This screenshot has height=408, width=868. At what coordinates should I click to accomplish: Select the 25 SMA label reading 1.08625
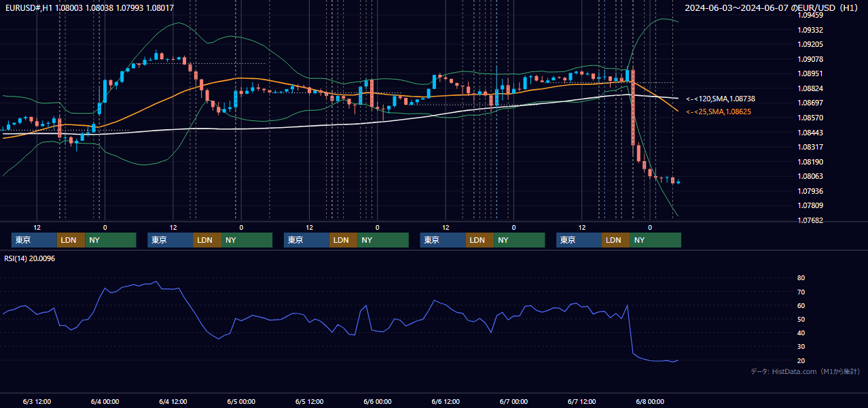click(719, 112)
